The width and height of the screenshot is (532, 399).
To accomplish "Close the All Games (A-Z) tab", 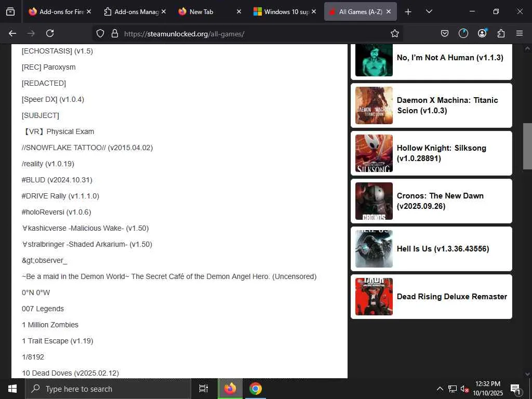I will (x=389, y=11).
